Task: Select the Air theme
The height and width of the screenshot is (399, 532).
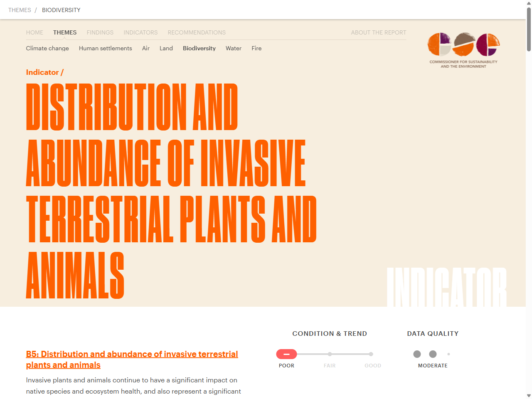Action: [x=146, y=48]
